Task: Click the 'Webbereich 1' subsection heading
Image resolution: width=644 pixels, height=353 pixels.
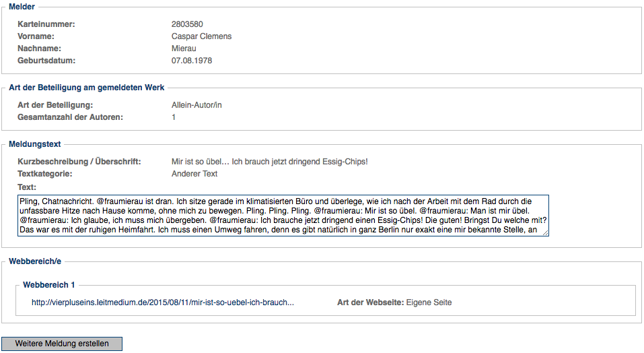Action: 49,285
